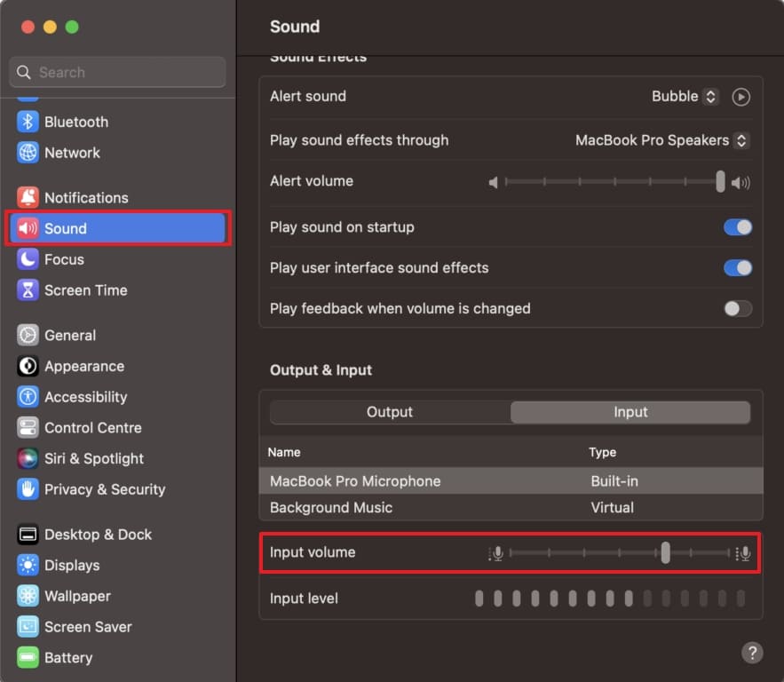The width and height of the screenshot is (784, 682).
Task: Click the Displays sun icon
Action: (x=28, y=565)
